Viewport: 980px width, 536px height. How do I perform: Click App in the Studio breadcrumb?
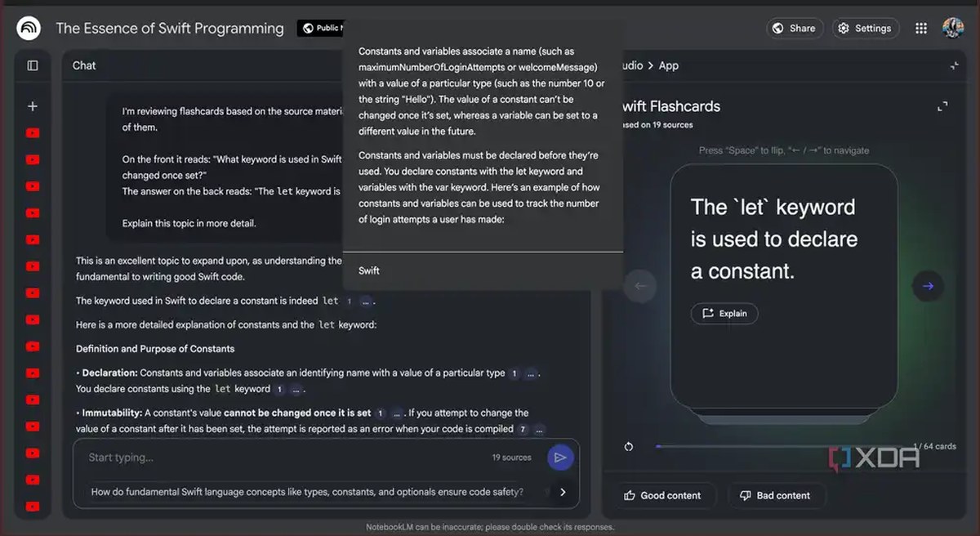pyautogui.click(x=669, y=65)
